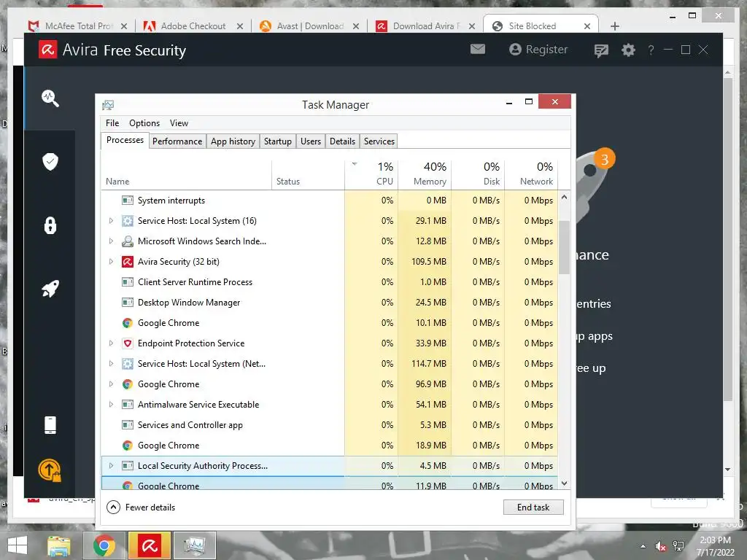747x560 pixels.
Task: Sort processes by the CPU column
Action: pyautogui.click(x=371, y=174)
